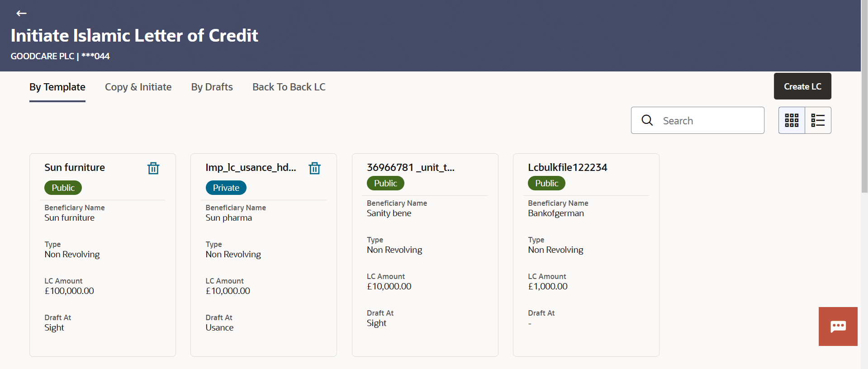868x369 pixels.
Task: Go back using the back arrow
Action: tap(21, 14)
